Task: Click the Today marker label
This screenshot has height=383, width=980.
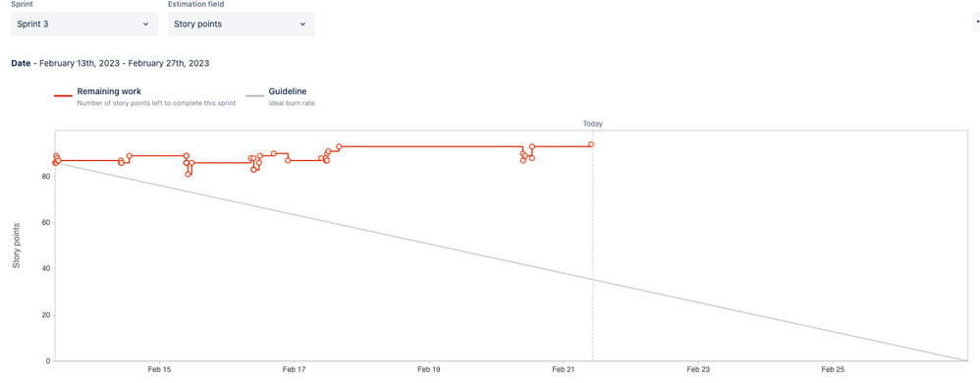Action: pyautogui.click(x=592, y=124)
